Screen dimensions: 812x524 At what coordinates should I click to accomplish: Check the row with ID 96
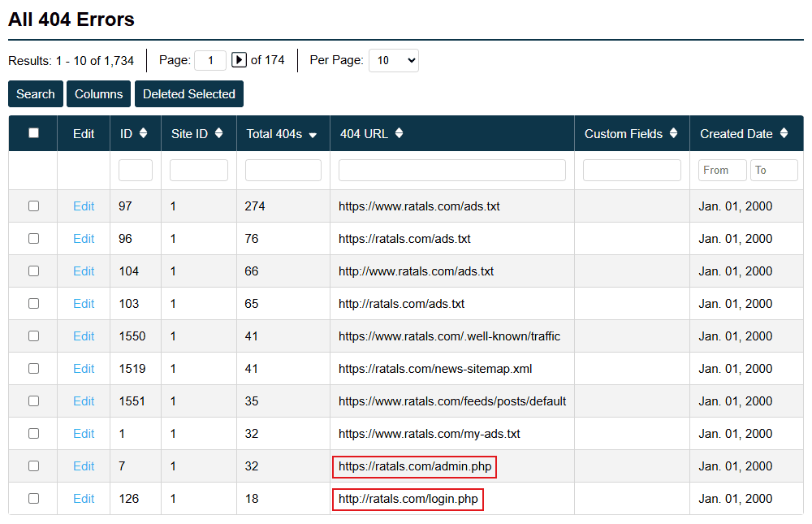[33, 238]
